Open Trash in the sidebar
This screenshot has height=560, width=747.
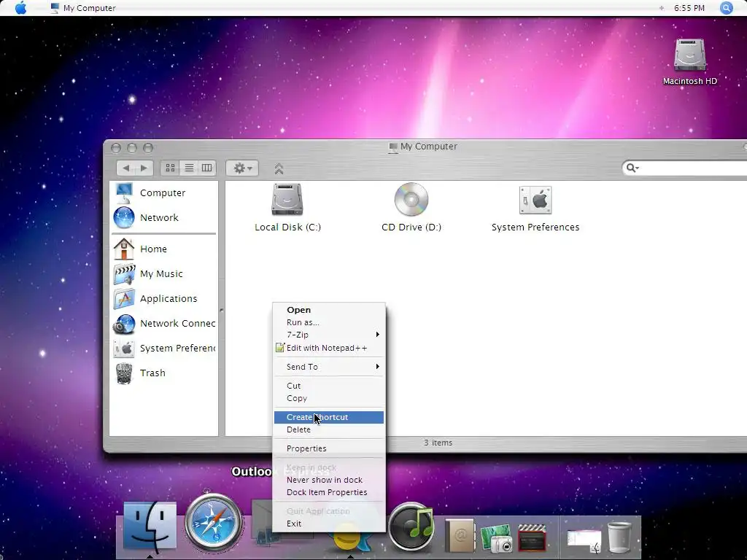[152, 373]
